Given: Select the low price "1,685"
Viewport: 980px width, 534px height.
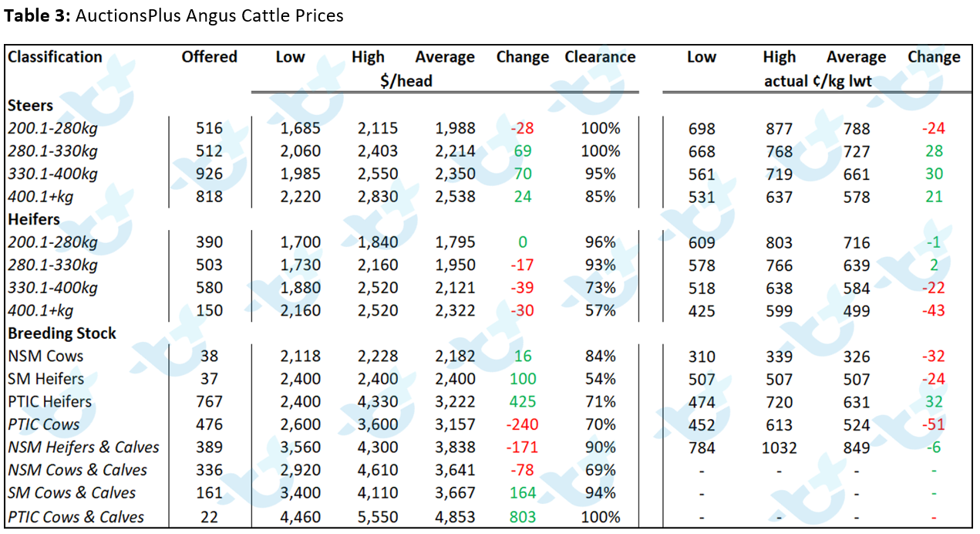Looking at the screenshot, I should 300,129.
